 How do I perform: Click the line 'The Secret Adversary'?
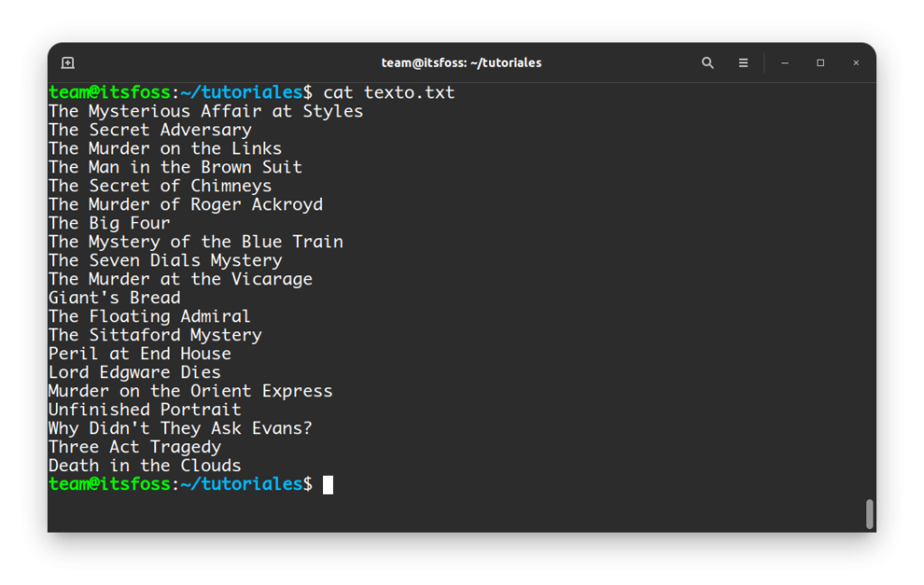(x=151, y=130)
